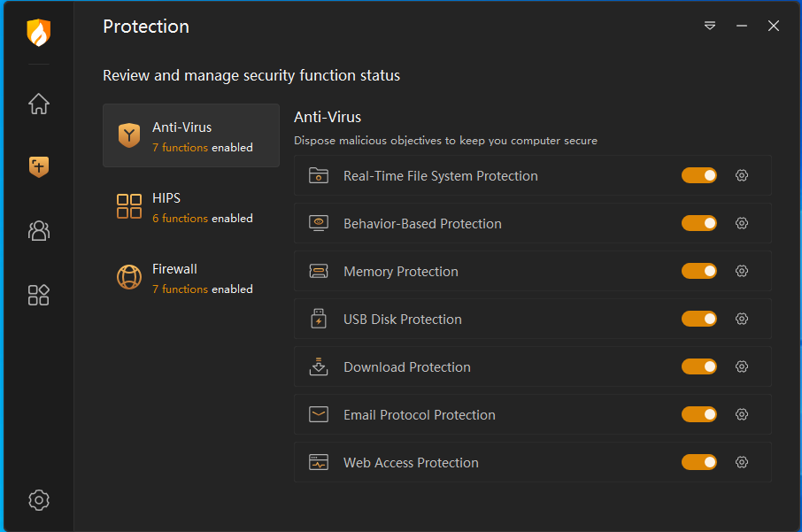Open the title bar dropdown menu arrow
This screenshot has height=532, width=802.
(710, 26)
